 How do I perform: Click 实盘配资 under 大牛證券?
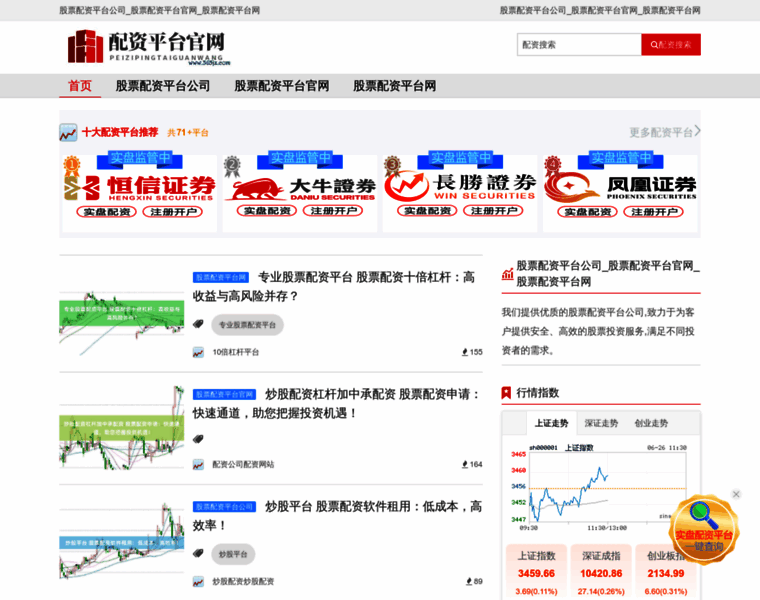click(x=267, y=211)
